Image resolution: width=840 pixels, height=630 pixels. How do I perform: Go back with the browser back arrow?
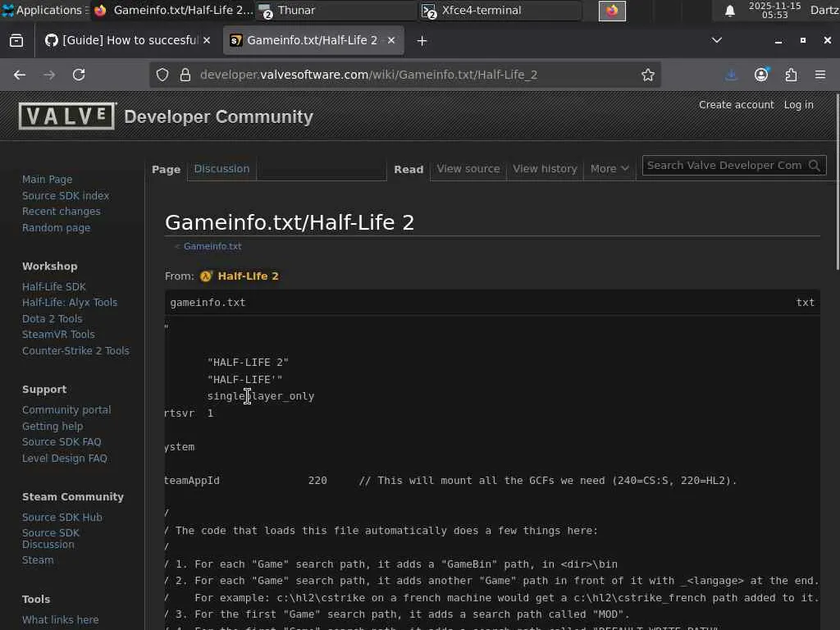point(20,75)
